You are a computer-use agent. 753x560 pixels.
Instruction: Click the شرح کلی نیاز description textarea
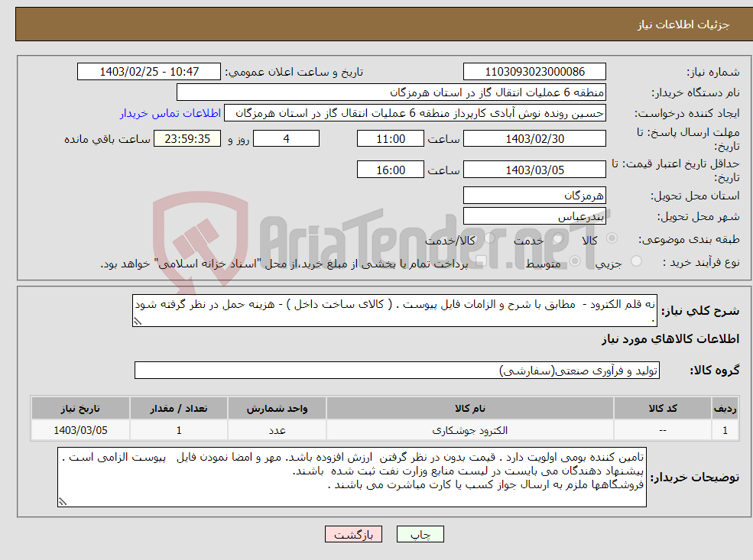[x=394, y=311]
